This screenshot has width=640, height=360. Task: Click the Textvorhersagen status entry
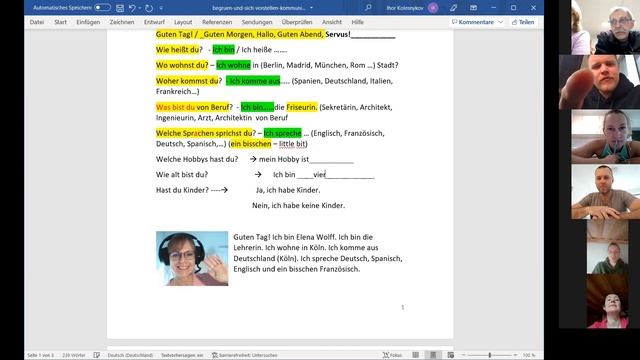(x=182, y=355)
